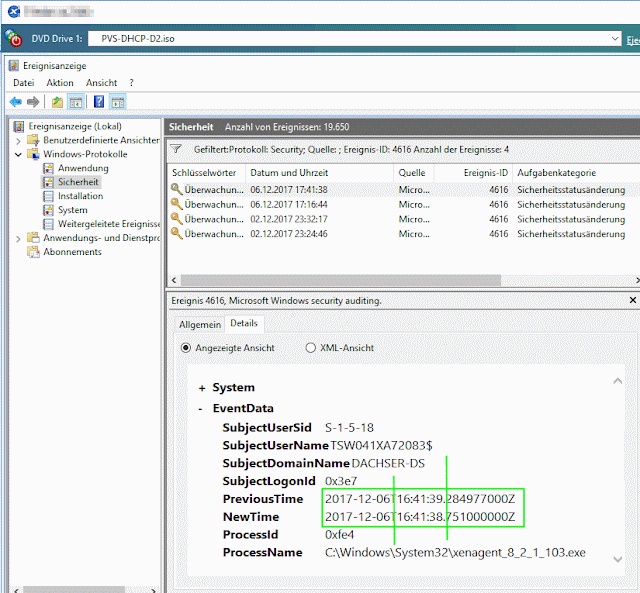The width and height of the screenshot is (640, 593).
Task: Click the Back arrow toolbar icon
Action: (x=16, y=102)
